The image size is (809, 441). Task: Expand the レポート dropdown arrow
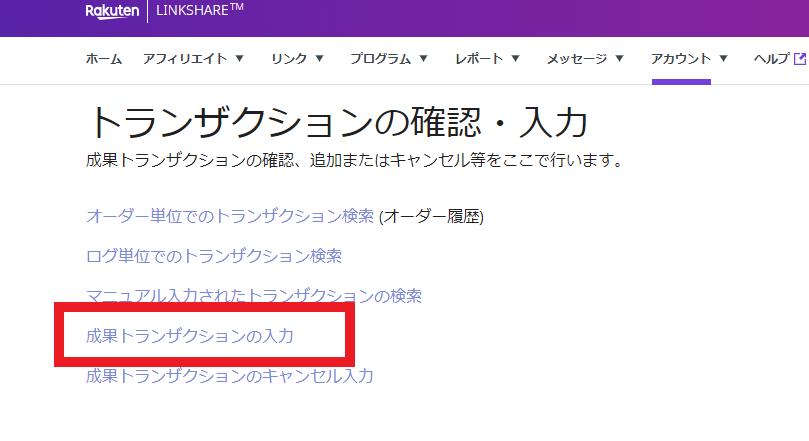tap(515, 59)
